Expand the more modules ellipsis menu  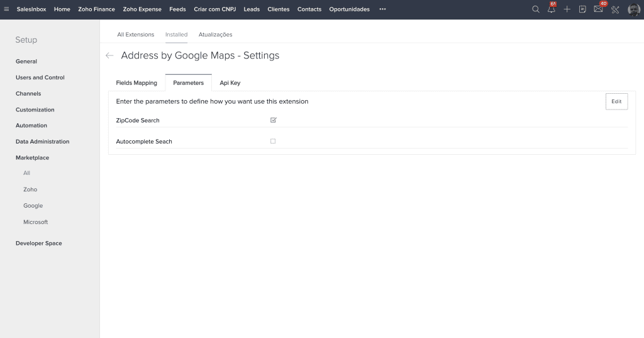pos(382,9)
